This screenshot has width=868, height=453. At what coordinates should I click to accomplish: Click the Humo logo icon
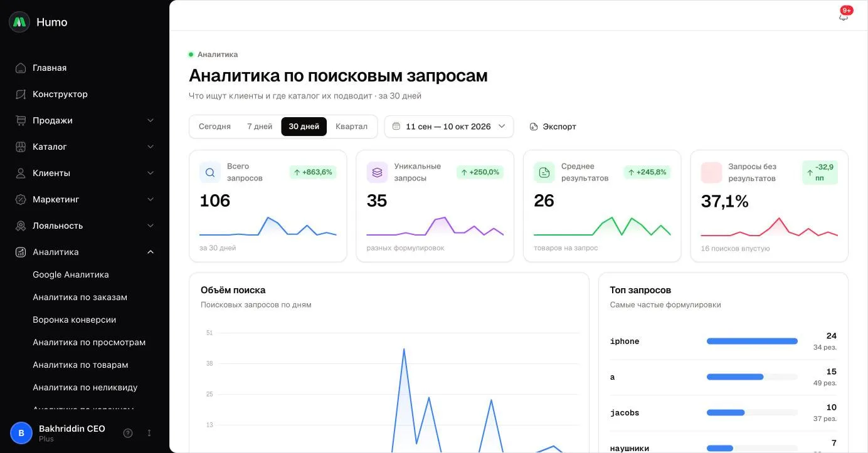(19, 22)
